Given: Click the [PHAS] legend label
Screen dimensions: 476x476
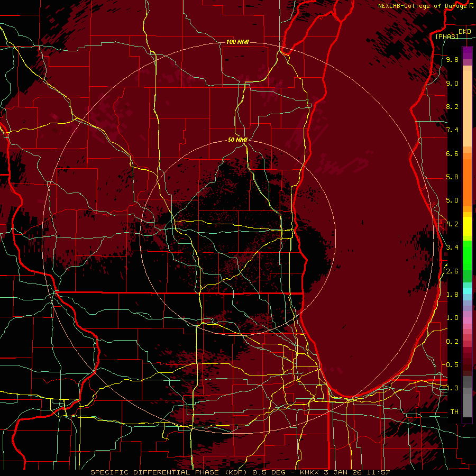Looking at the screenshot, I should [x=447, y=36].
